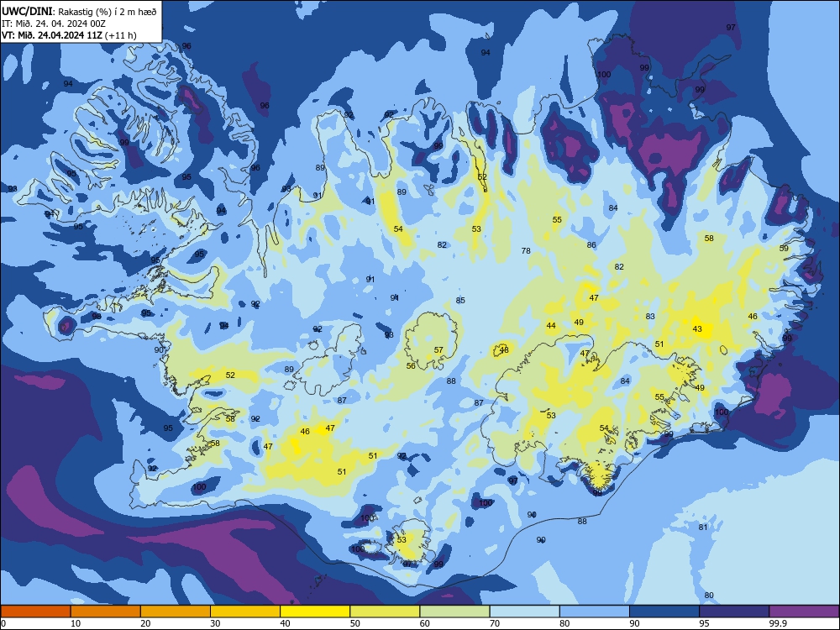Click the 59 humidity value near the east coast
The height and width of the screenshot is (630, 840).
click(784, 249)
